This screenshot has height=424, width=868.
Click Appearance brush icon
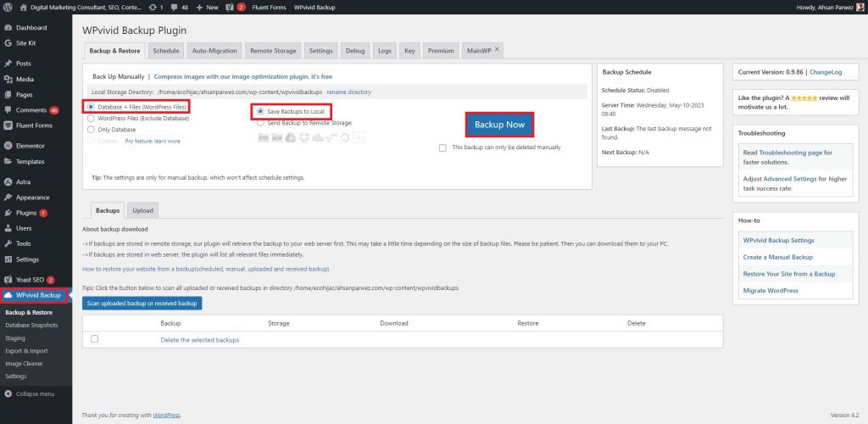click(8, 198)
